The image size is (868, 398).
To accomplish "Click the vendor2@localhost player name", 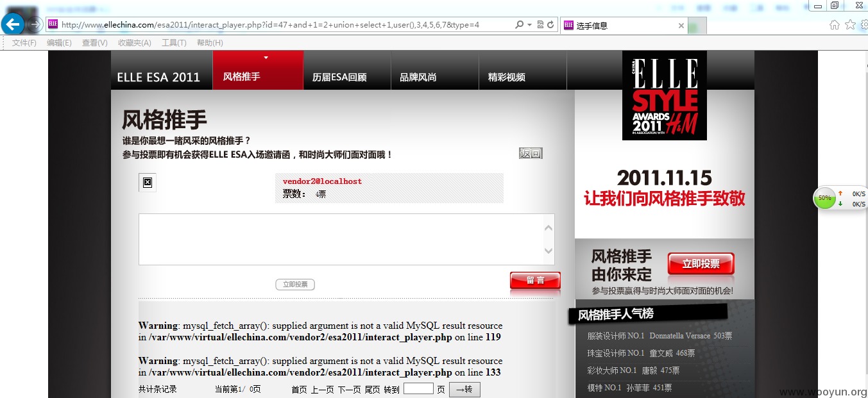I will coord(322,181).
